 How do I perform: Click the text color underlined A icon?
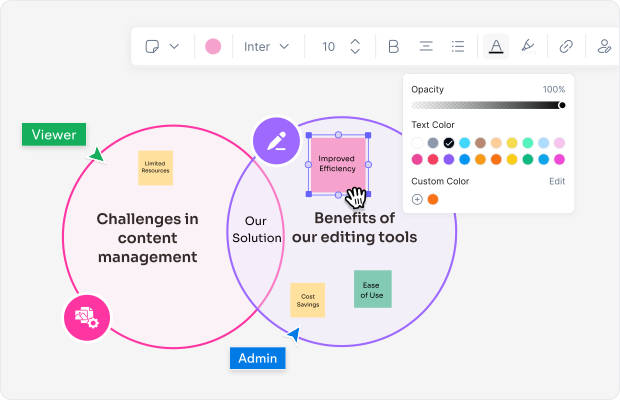point(495,46)
